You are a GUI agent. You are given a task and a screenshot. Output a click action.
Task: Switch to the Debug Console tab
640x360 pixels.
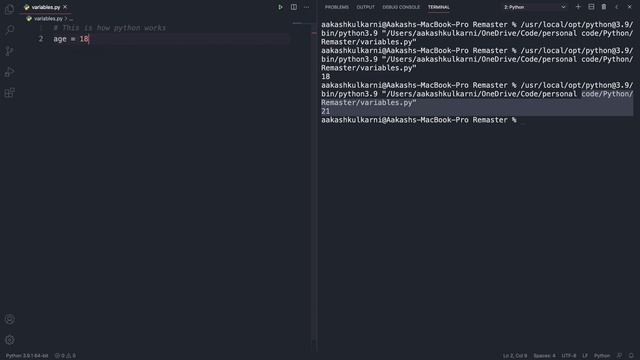pyautogui.click(x=401, y=7)
